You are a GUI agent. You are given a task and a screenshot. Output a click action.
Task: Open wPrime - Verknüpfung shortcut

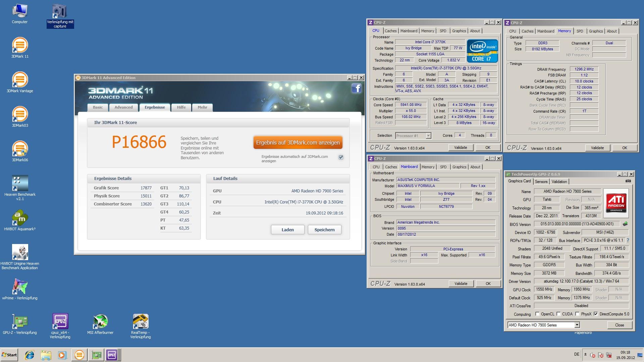pyautogui.click(x=20, y=289)
